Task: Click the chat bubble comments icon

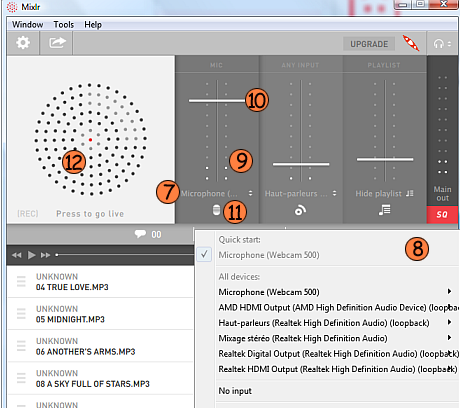Action: [x=140, y=234]
